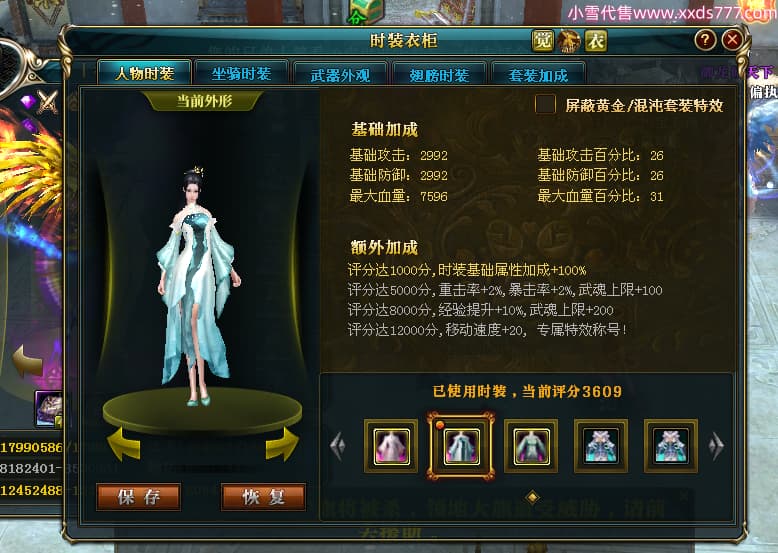Select the pink dress costume thumbnail

(x=391, y=446)
